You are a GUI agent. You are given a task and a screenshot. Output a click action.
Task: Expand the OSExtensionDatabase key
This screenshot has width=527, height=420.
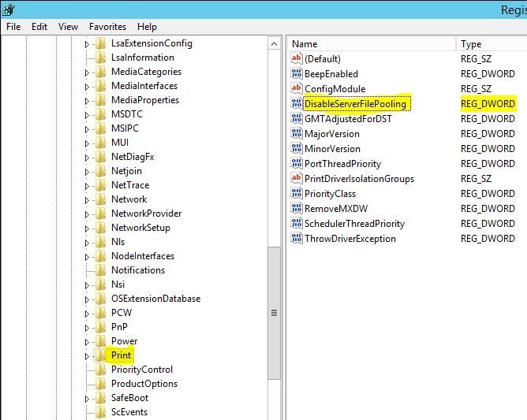(87, 299)
